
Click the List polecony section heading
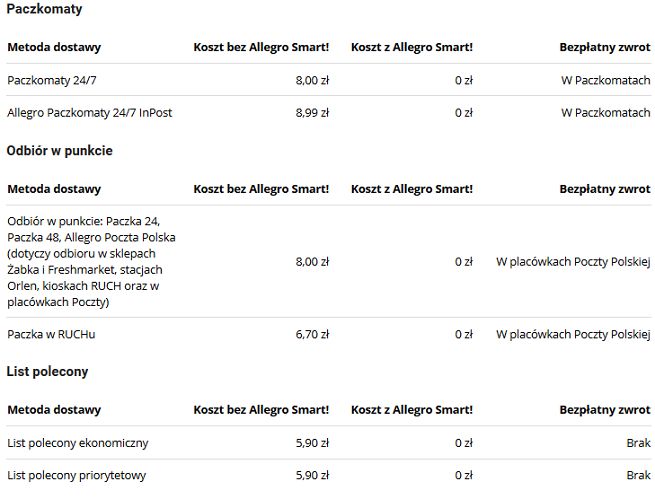point(48,372)
